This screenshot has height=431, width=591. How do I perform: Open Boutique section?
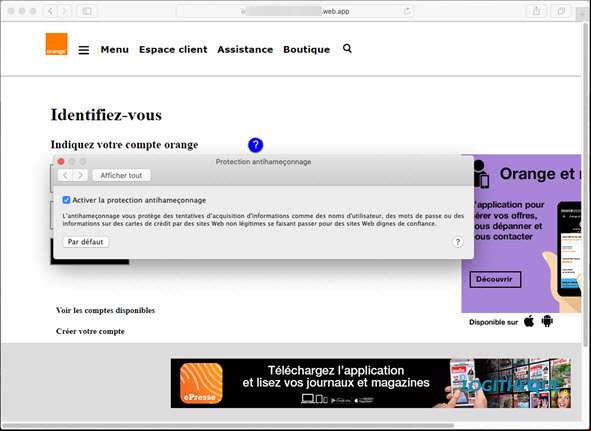point(306,50)
